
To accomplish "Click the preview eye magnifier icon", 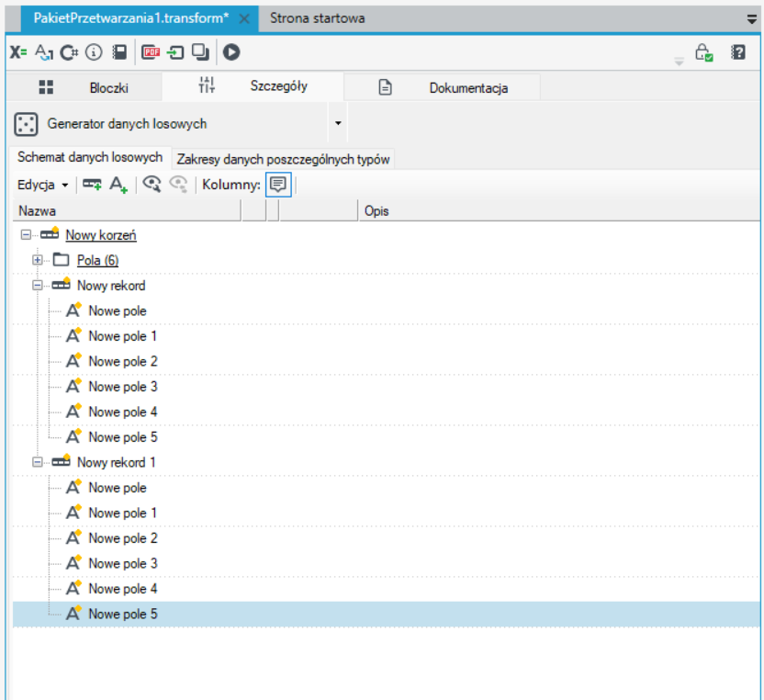I will click(x=152, y=185).
